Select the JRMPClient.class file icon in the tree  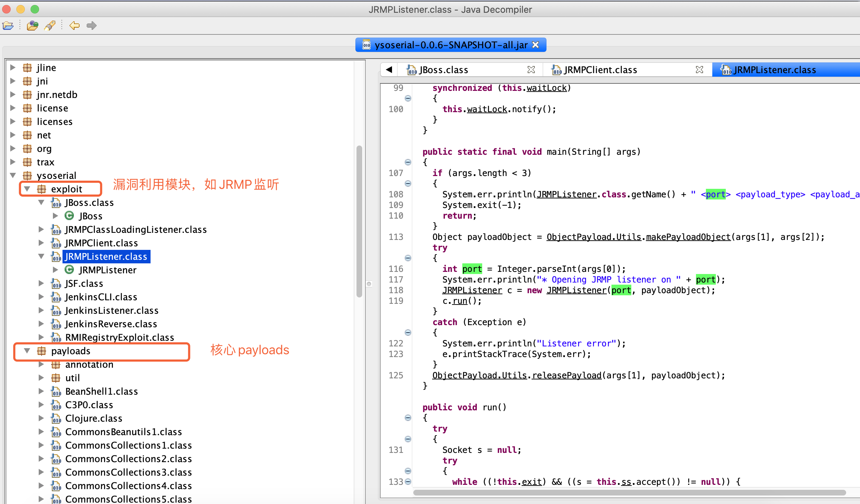56,243
